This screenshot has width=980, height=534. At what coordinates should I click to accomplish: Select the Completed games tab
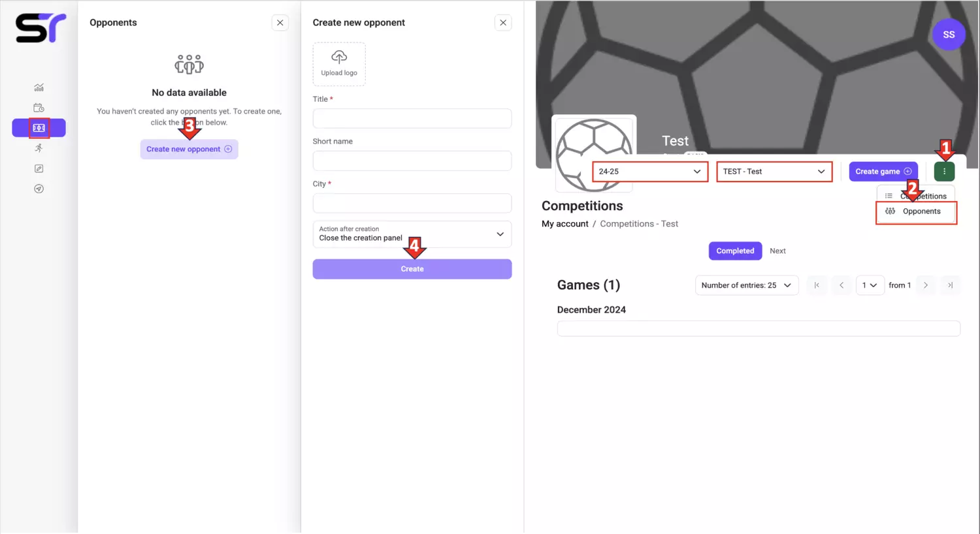pyautogui.click(x=735, y=251)
